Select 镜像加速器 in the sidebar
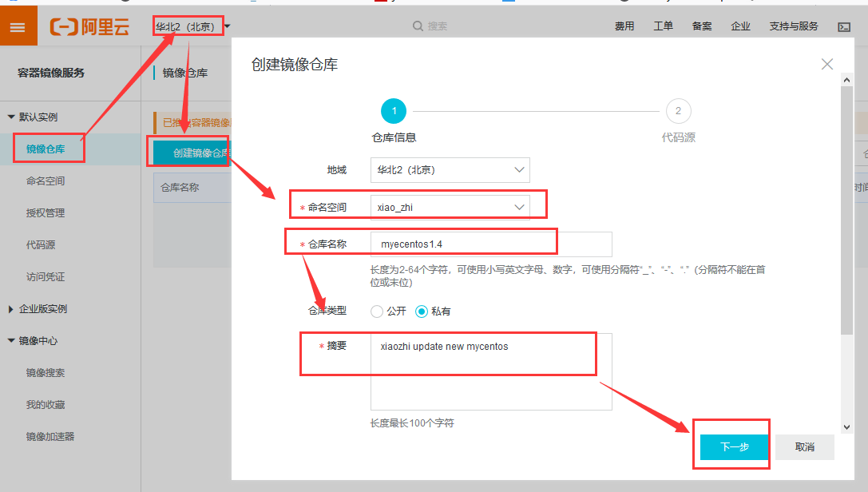Image resolution: width=868 pixels, height=492 pixels. point(50,437)
